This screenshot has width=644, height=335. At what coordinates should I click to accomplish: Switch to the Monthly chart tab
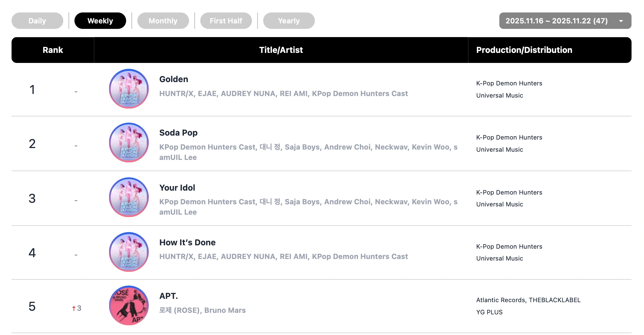163,21
